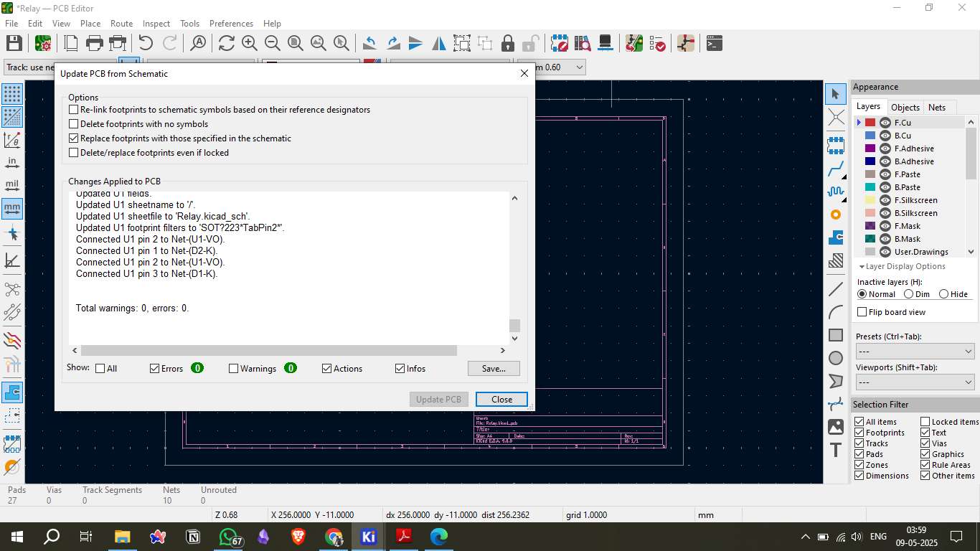This screenshot has height=551, width=980.
Task: Switch to the Nets tab
Action: [x=937, y=107]
